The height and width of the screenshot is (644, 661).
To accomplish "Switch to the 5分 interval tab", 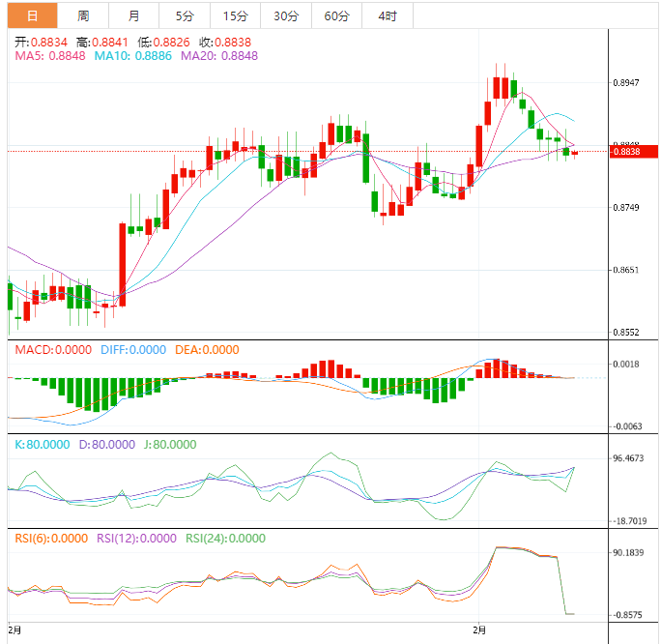I will click(x=184, y=15).
